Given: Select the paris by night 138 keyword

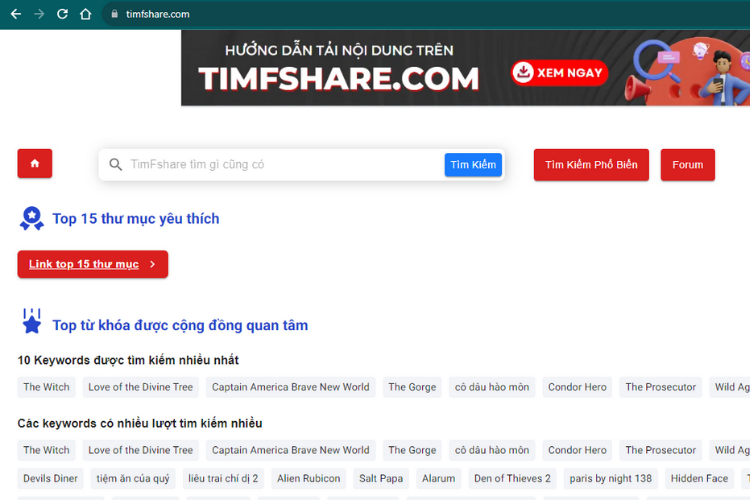Looking at the screenshot, I should click(611, 478).
